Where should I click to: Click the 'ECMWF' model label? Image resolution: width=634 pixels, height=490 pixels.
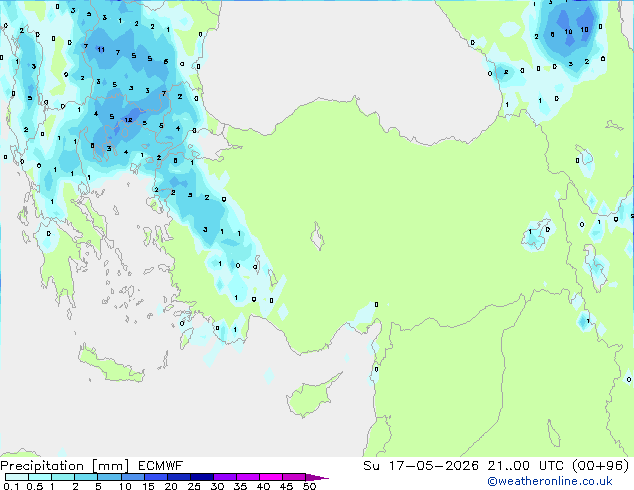[161, 466]
